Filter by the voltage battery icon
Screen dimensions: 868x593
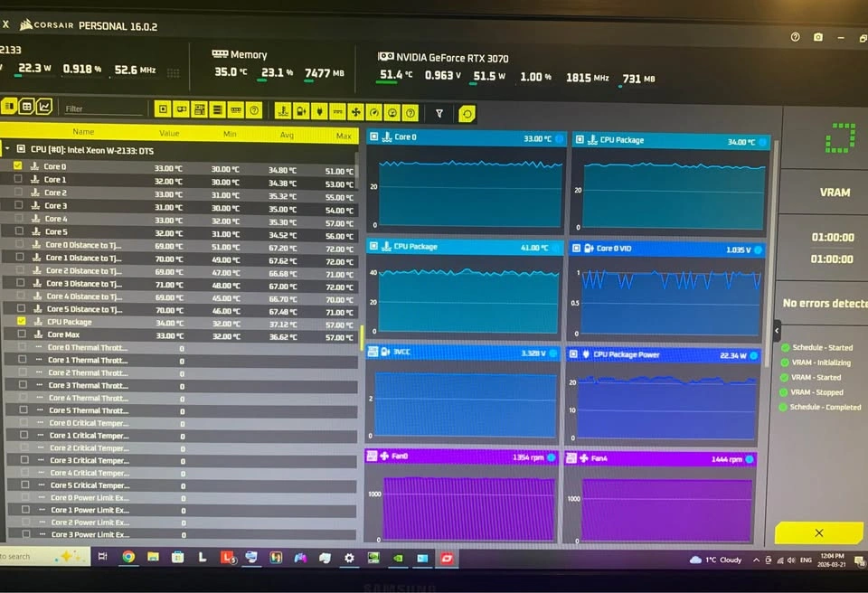tap(301, 112)
